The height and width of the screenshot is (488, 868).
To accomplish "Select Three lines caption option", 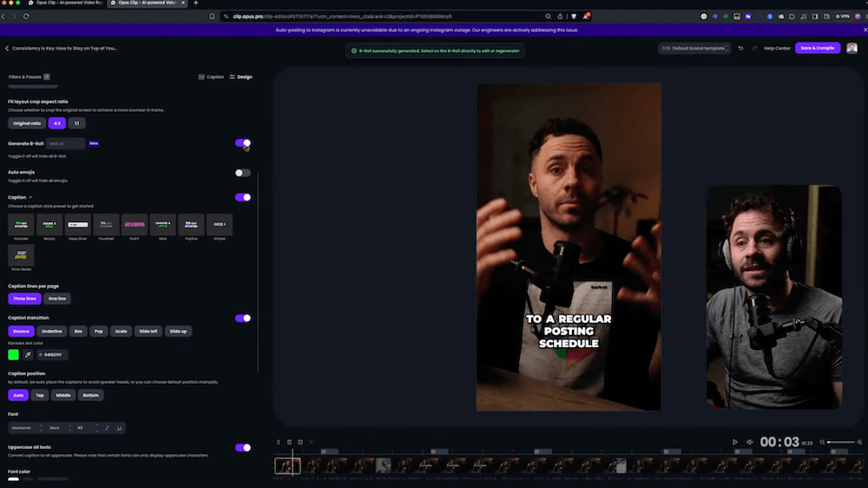I will pyautogui.click(x=24, y=299).
